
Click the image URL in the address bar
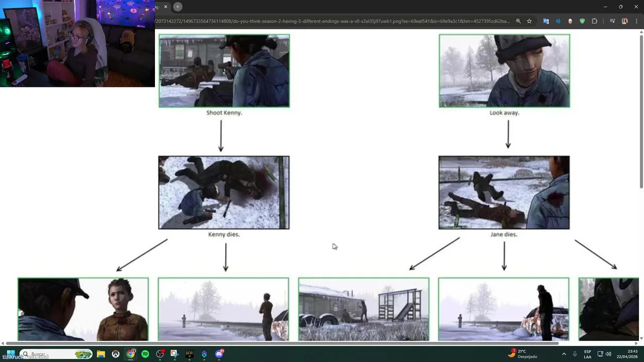coord(332,21)
